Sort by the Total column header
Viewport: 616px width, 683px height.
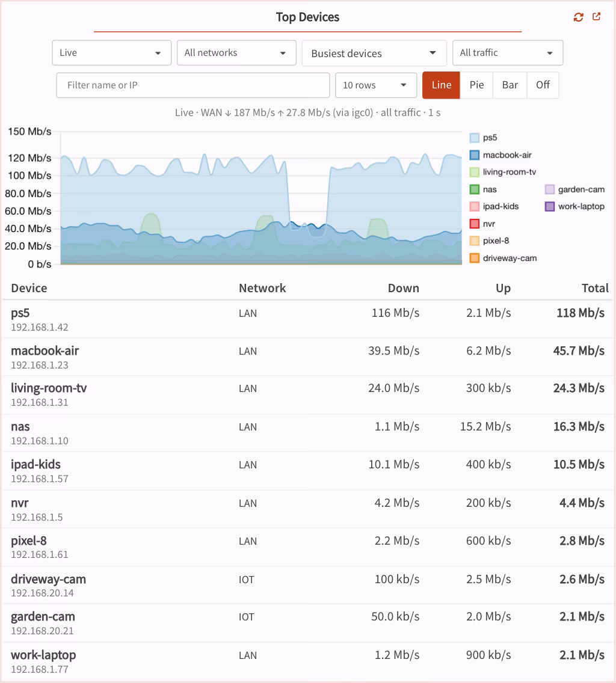[x=595, y=289]
